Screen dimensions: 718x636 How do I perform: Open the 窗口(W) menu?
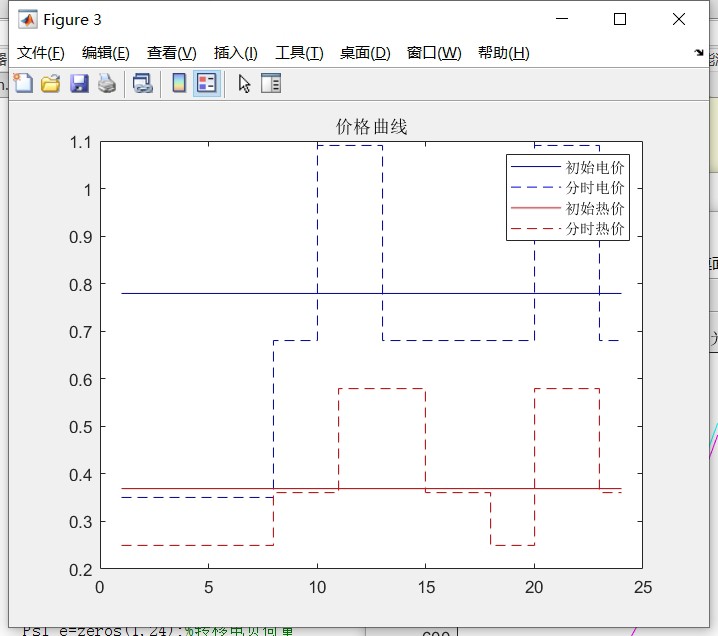point(434,53)
